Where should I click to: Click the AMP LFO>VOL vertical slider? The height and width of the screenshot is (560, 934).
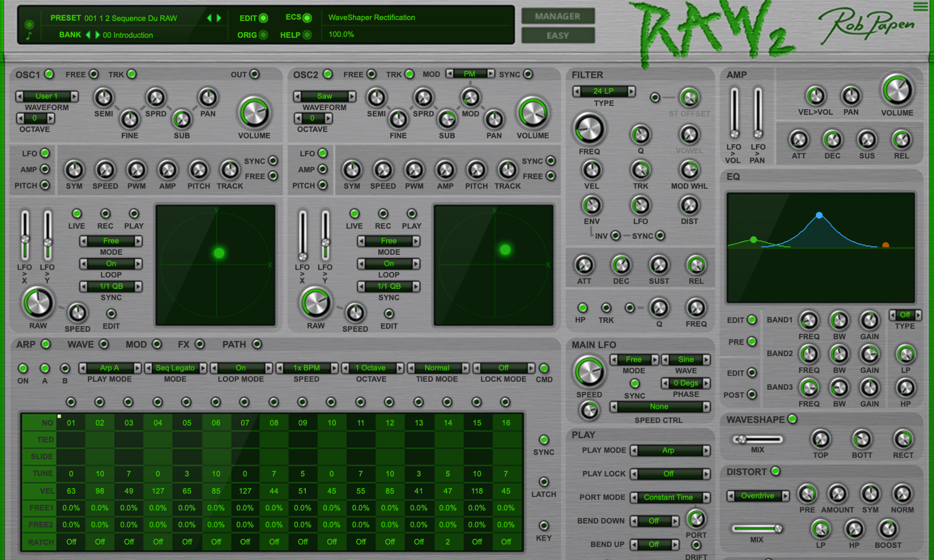click(735, 113)
